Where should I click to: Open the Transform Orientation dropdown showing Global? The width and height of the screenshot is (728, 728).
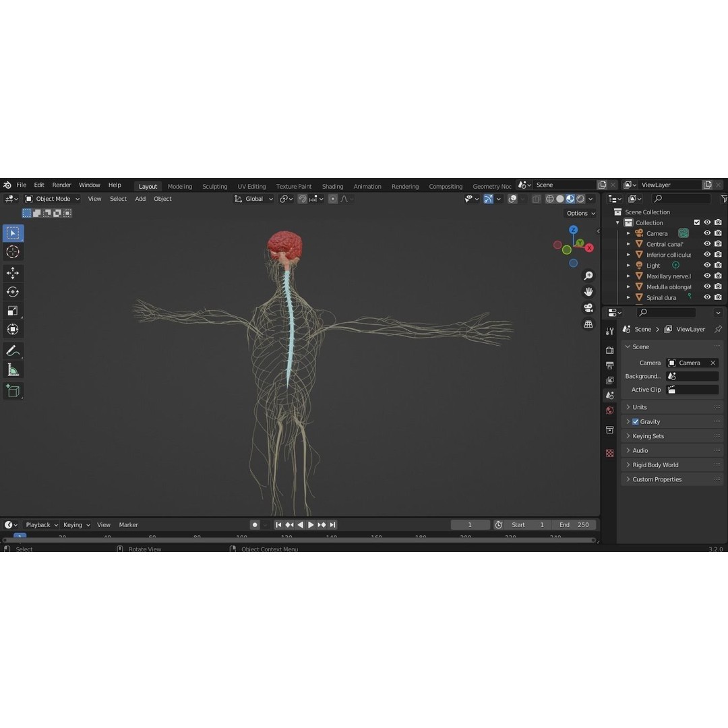tap(254, 199)
